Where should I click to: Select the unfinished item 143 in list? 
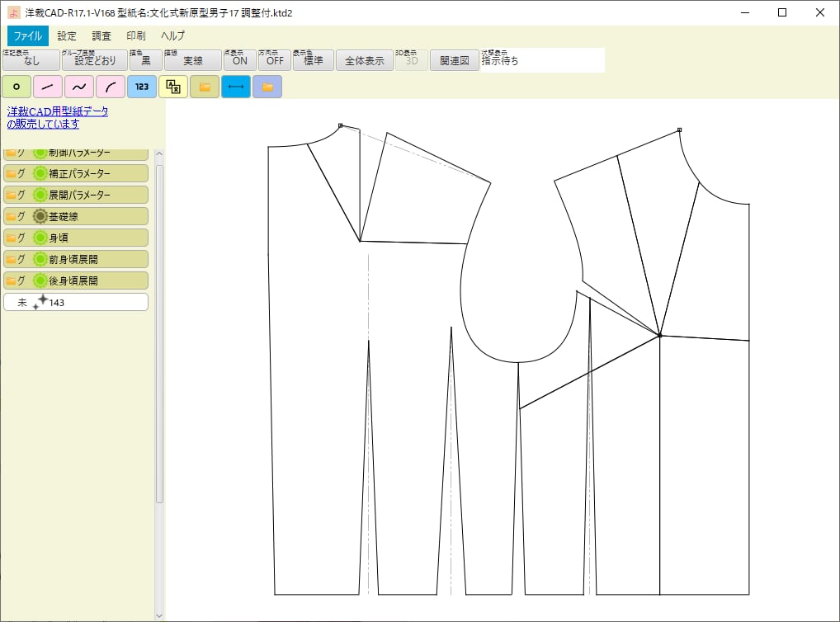click(x=75, y=302)
